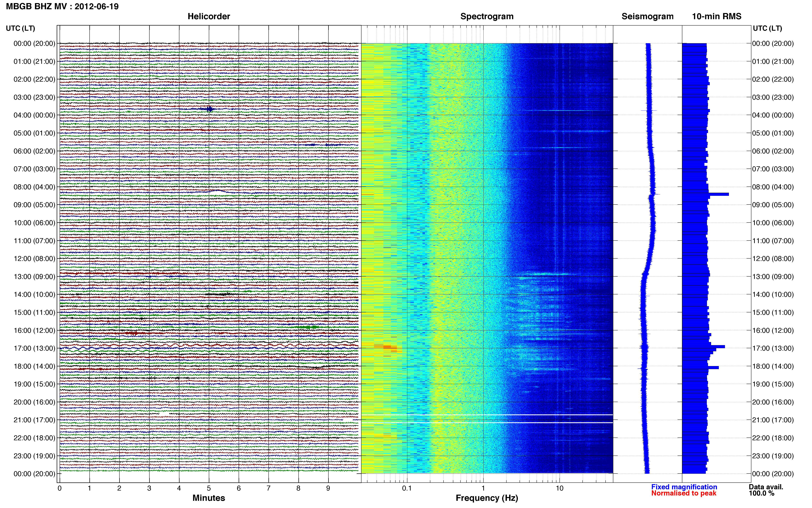Click the plot title MBGB BHZ MV : 2012-06-19
812x508 pixels.
(62, 6)
